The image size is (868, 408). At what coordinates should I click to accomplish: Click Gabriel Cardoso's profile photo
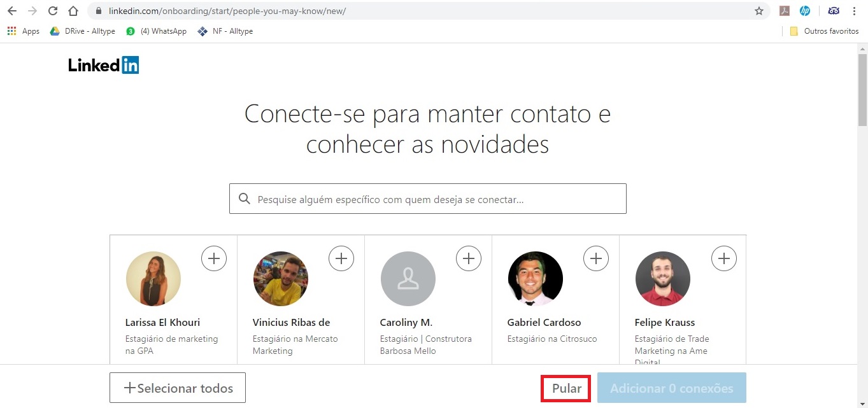[536, 279]
